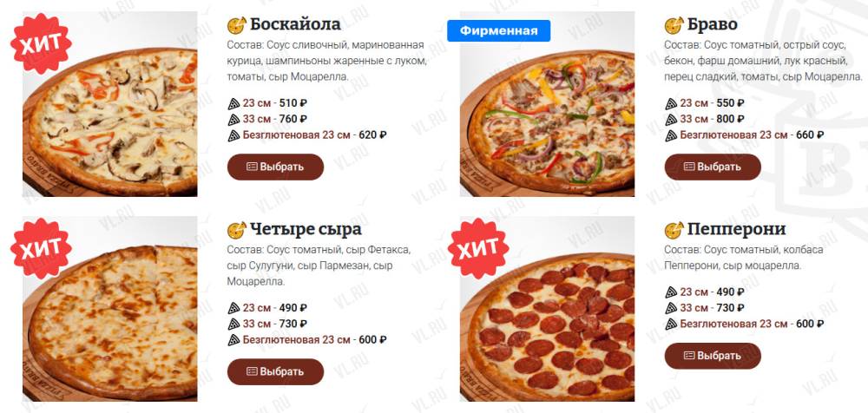Select Четыре сыра using Выбрать button
This screenshot has height=413, width=868.
click(275, 371)
